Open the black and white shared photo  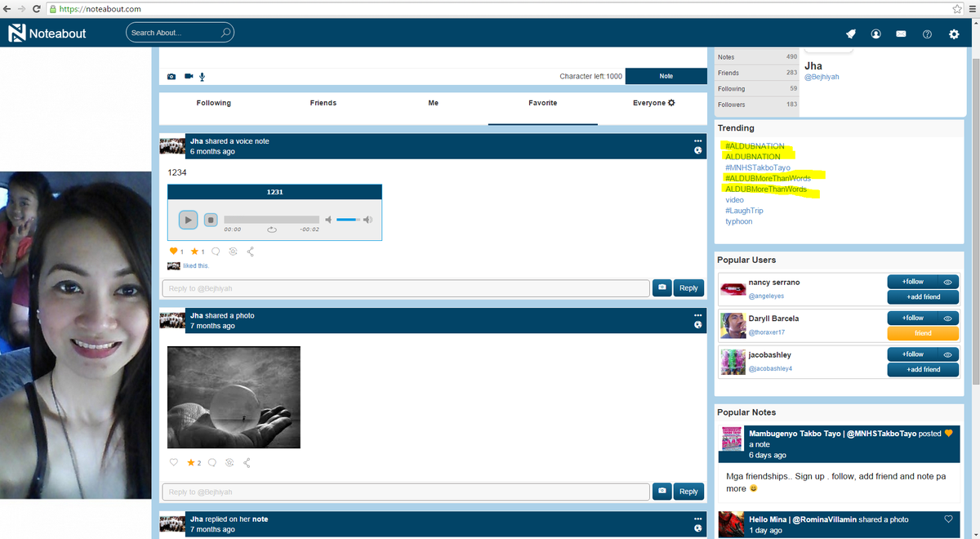(234, 397)
